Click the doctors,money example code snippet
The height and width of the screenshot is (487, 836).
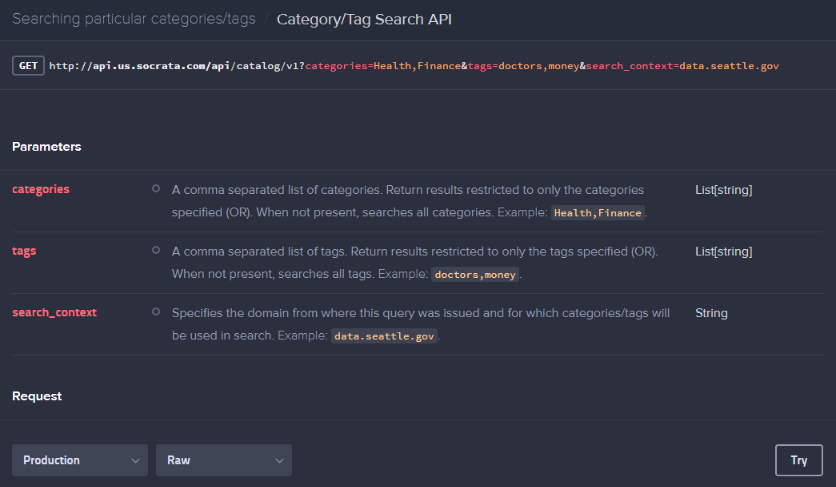(x=475, y=275)
